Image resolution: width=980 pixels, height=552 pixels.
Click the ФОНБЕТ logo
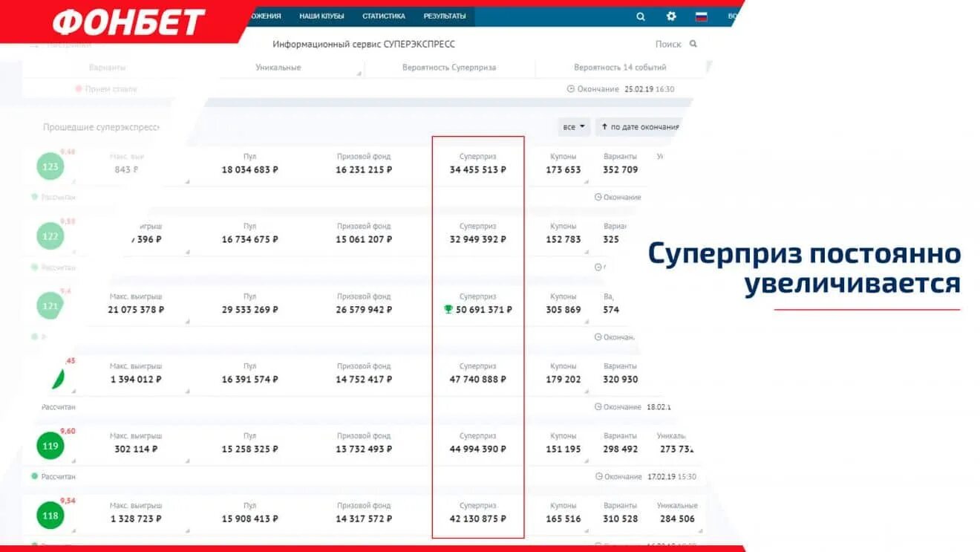click(x=128, y=22)
